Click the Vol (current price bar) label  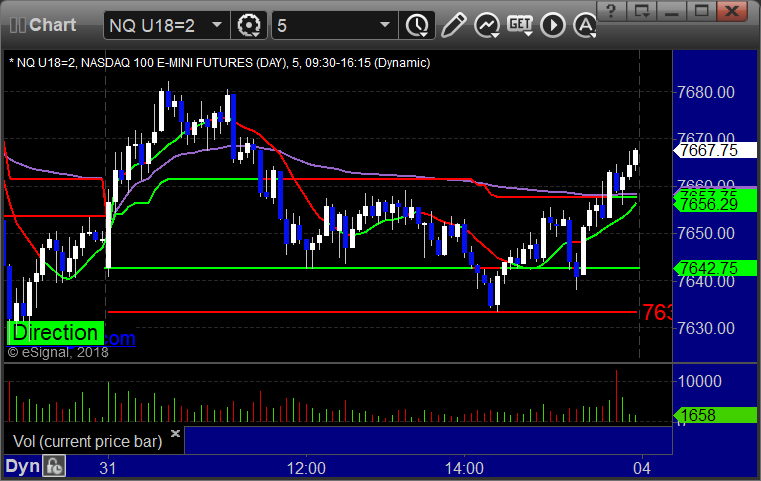(87, 441)
